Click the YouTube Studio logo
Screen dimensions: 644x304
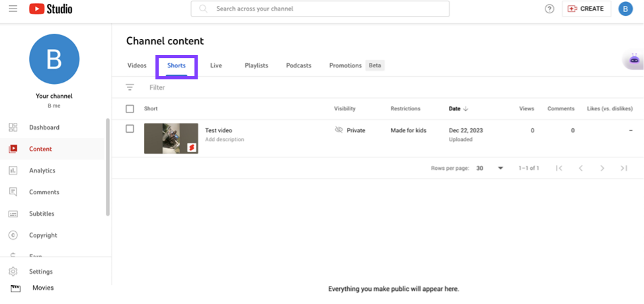(x=51, y=9)
